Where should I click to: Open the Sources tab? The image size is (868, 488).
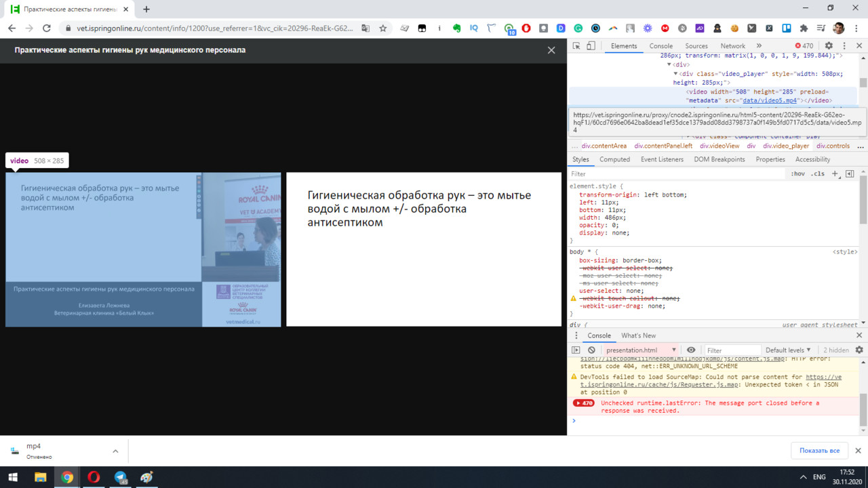click(696, 46)
